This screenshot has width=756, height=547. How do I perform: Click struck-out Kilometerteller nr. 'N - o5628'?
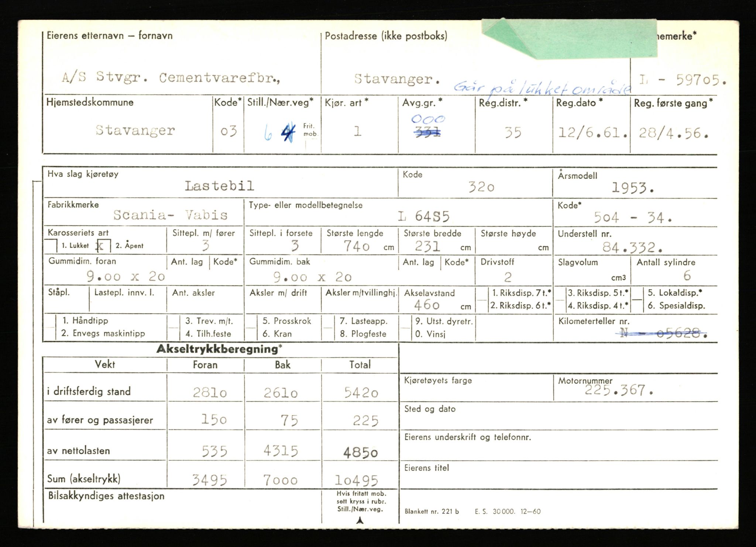coord(661,333)
